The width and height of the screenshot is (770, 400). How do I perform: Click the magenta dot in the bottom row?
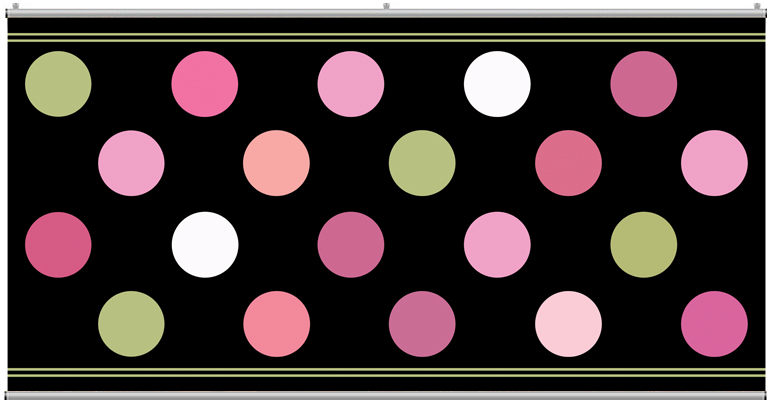[714, 324]
